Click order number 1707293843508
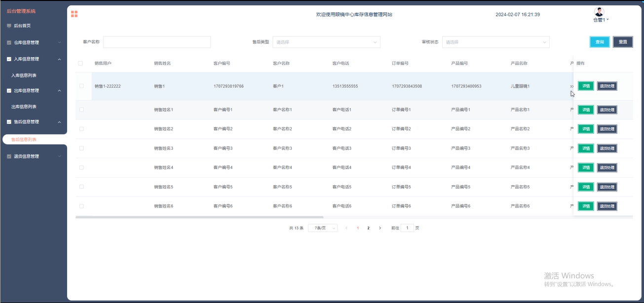Image resolution: width=644 pixels, height=303 pixels. click(407, 86)
